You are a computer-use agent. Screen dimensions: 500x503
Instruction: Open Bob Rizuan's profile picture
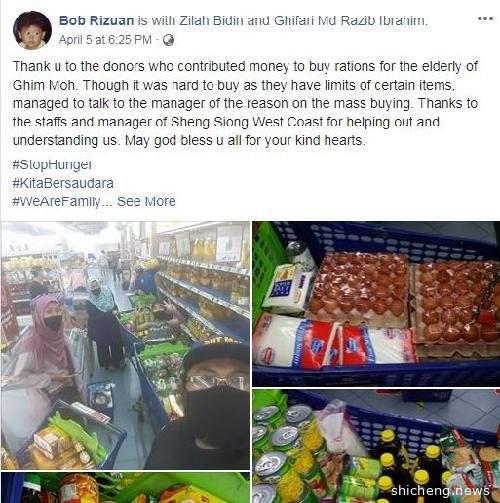tap(32, 30)
